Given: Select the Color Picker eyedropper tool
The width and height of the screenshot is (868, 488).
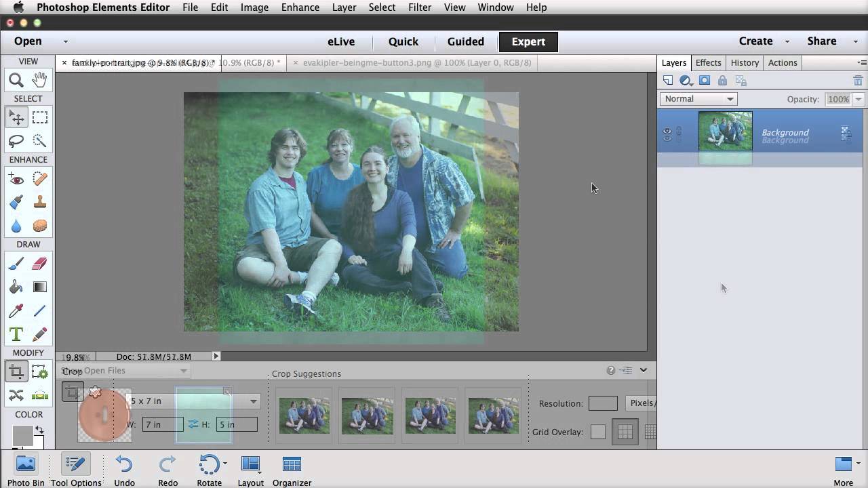Looking at the screenshot, I should tap(16, 310).
